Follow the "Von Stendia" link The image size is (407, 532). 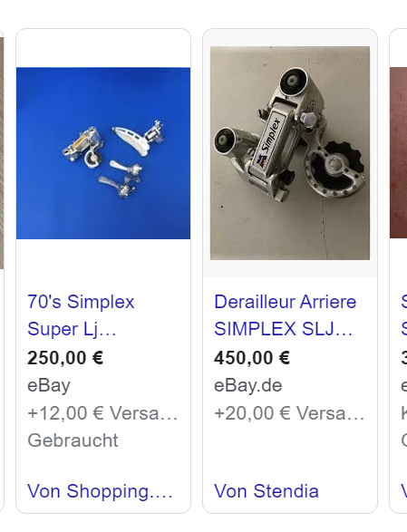tap(266, 491)
